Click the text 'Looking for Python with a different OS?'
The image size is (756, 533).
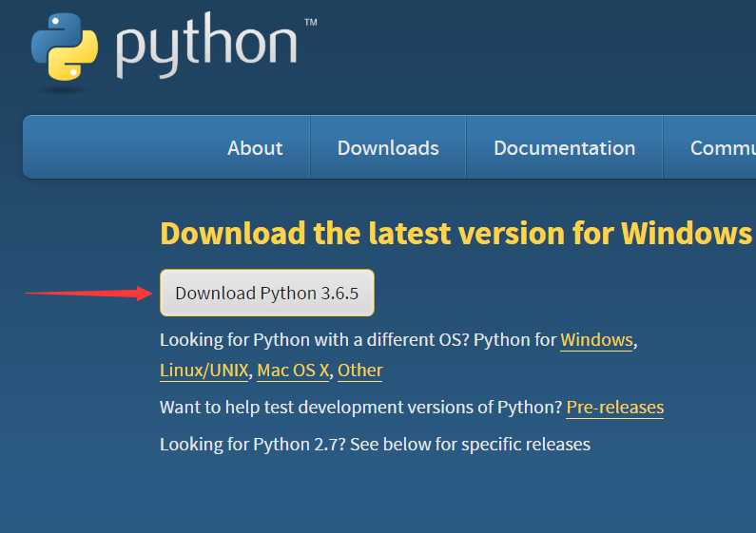(314, 340)
